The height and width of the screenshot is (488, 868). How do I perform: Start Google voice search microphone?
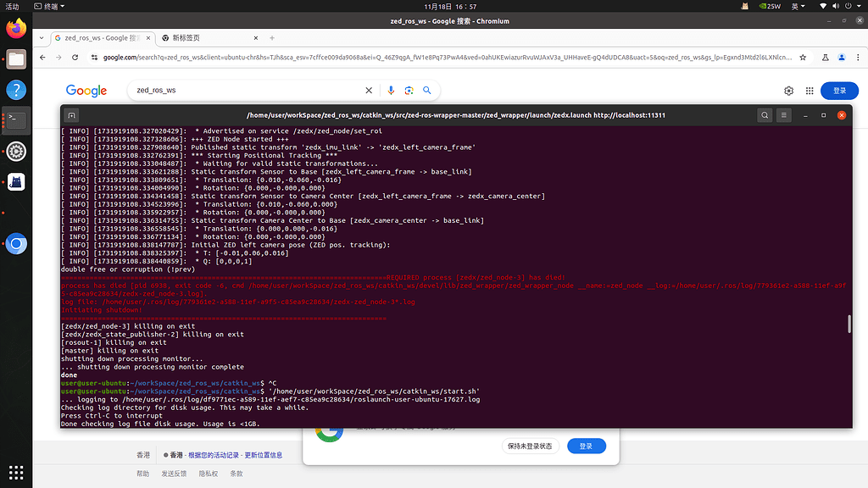pos(391,91)
